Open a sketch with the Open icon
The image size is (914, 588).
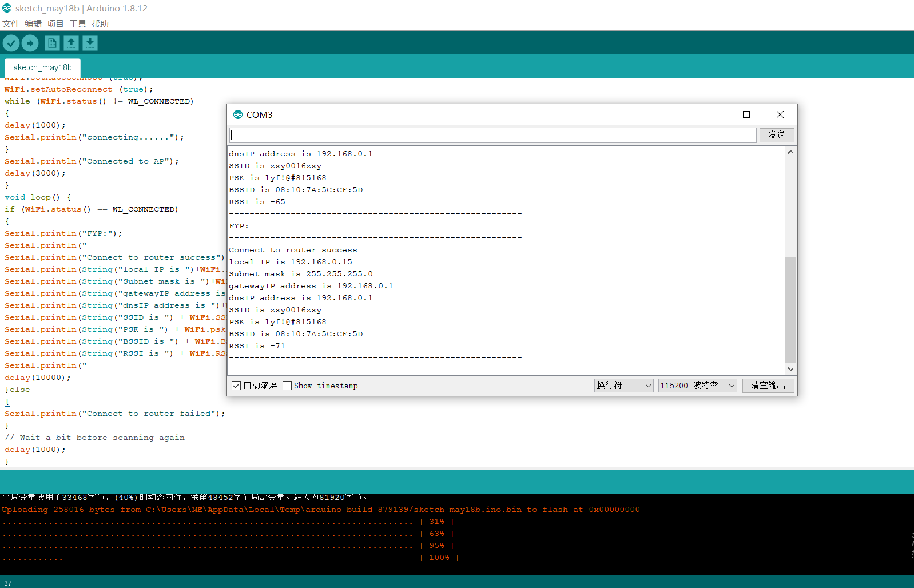click(71, 43)
